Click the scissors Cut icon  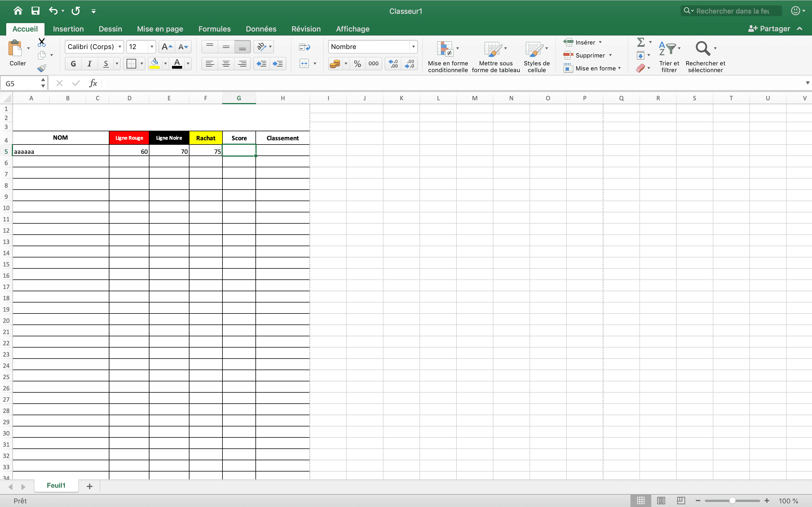[42, 43]
